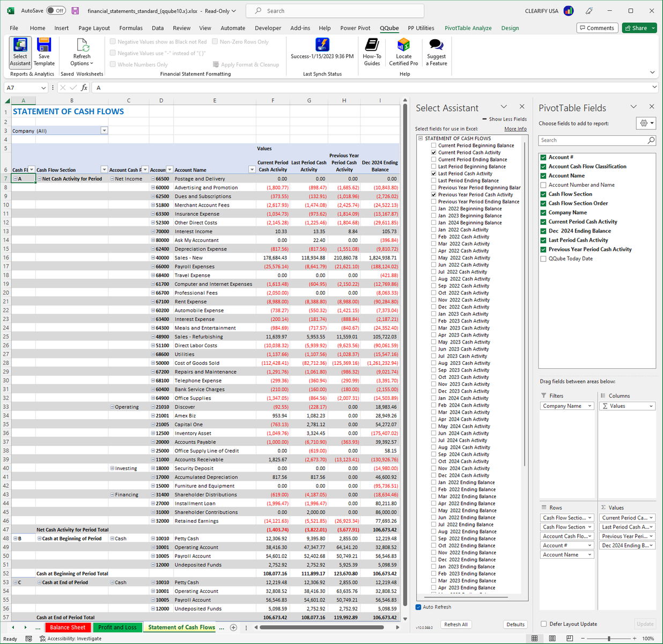Open the PivotTable Fields gear tools menu

646,123
